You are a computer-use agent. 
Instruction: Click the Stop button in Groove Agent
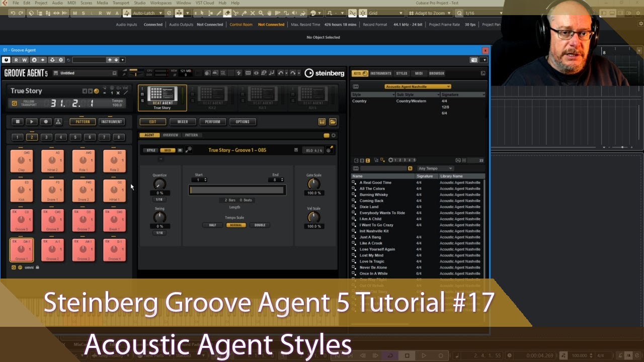[x=18, y=122]
